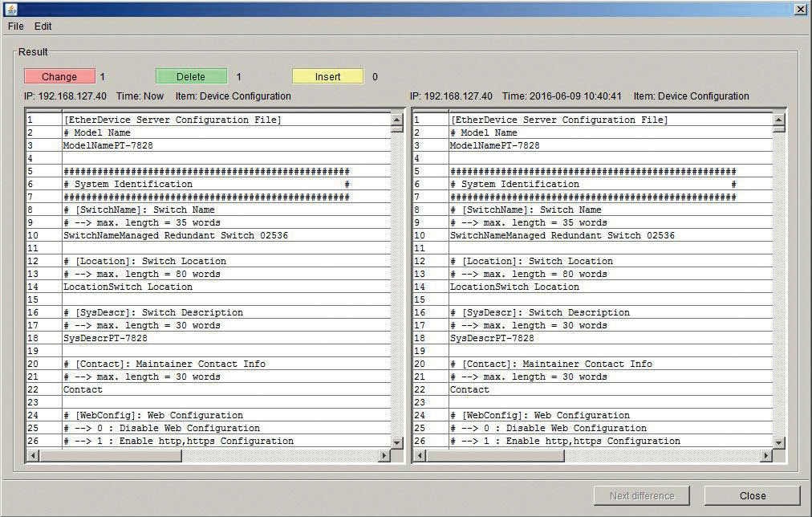Click right pane horizontal scroll left arrow
This screenshot has width=812, height=517.
point(419,456)
